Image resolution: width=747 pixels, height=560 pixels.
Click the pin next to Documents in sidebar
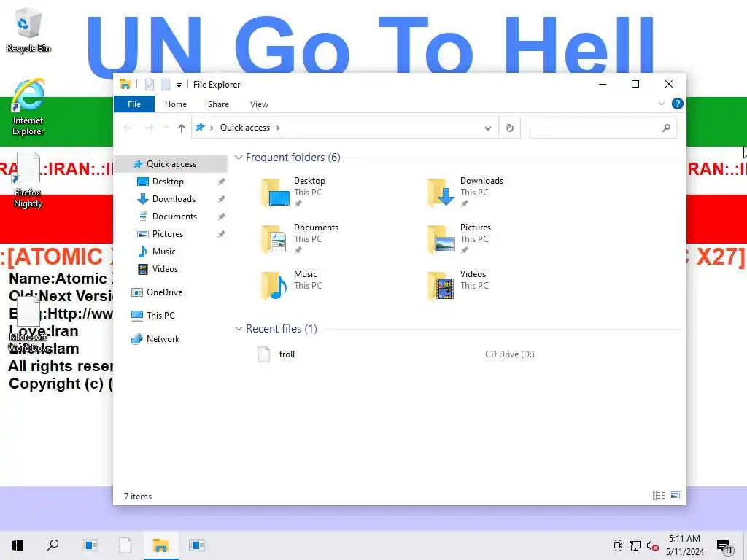221,217
